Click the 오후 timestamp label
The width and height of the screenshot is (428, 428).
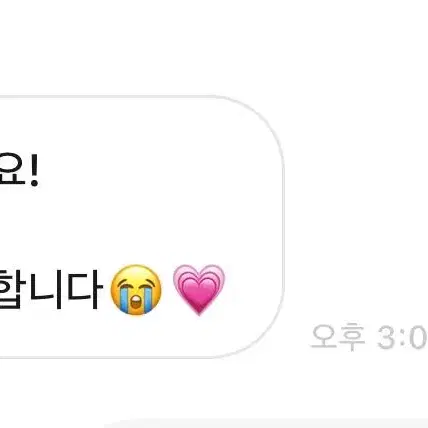tap(337, 337)
